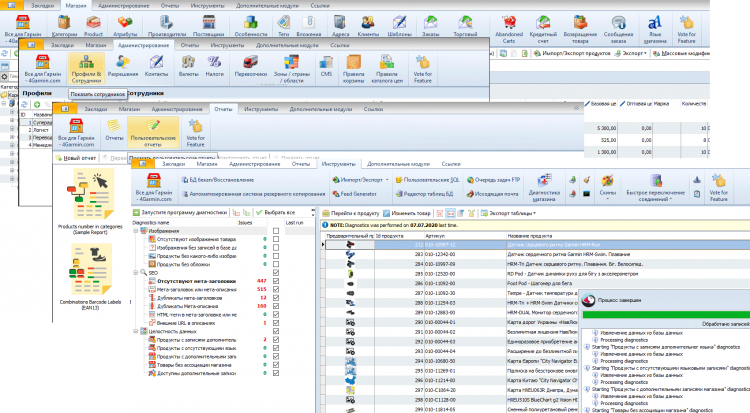Click Feed Generator in Инструменты ribbon
This screenshot has width=750, height=413.
click(x=354, y=194)
